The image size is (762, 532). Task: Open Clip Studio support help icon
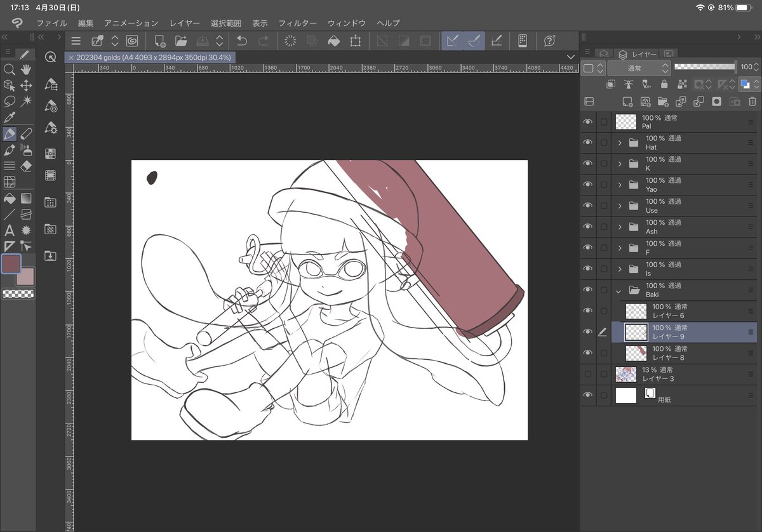549,41
